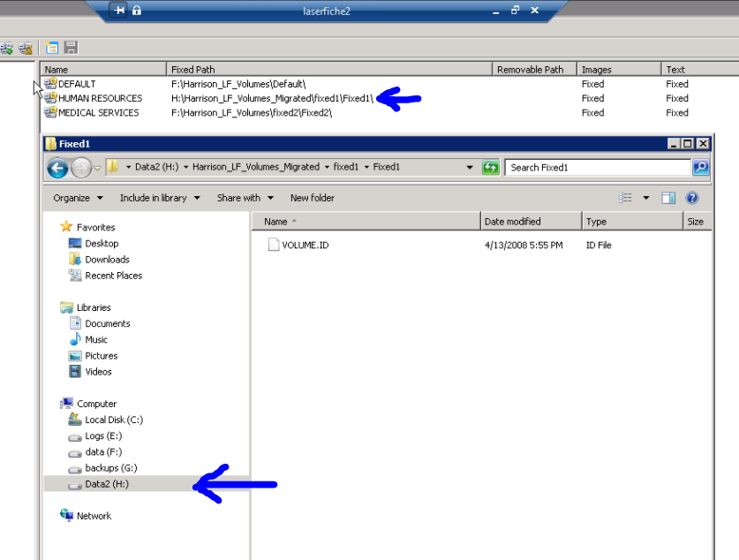Open Include in library dropdown
Screen dimensions: 739x560
160,198
